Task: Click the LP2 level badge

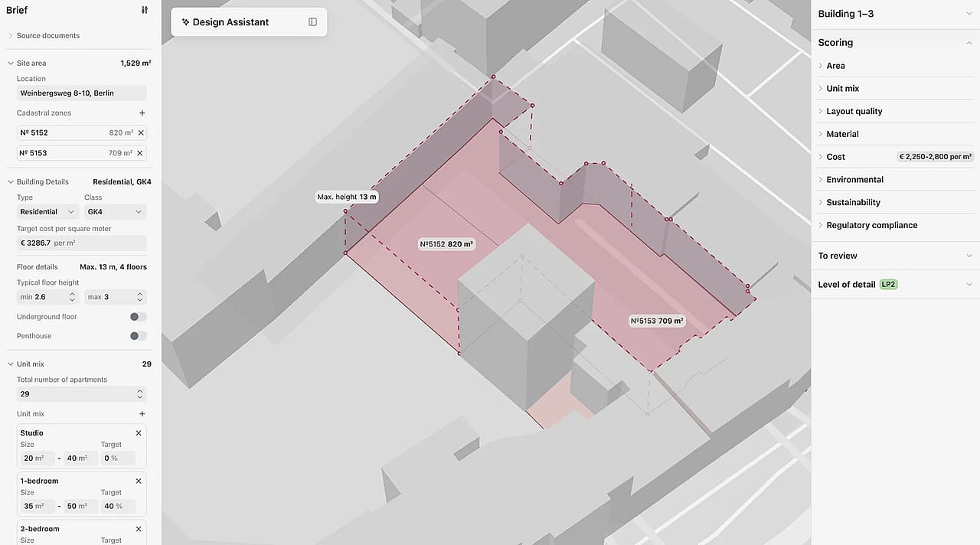Action: [x=888, y=285]
